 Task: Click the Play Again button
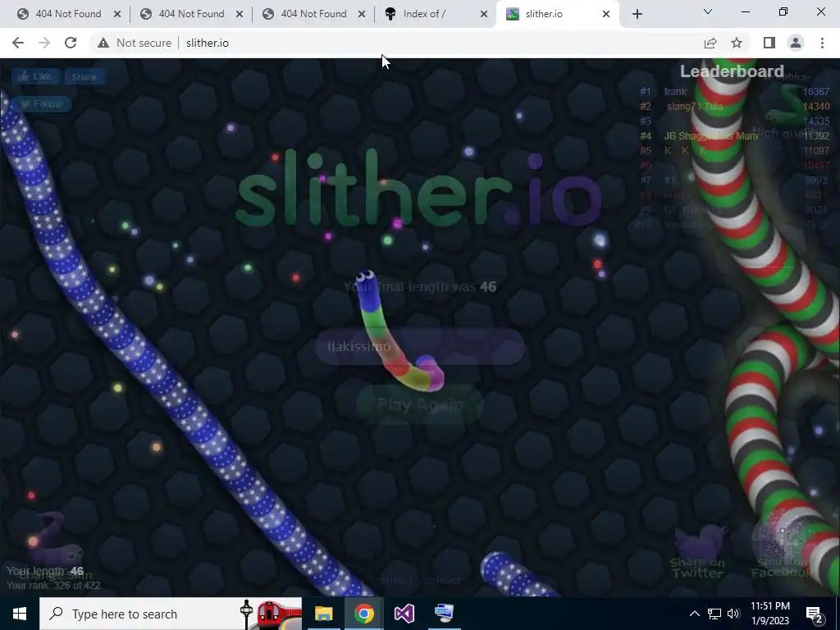click(x=419, y=404)
